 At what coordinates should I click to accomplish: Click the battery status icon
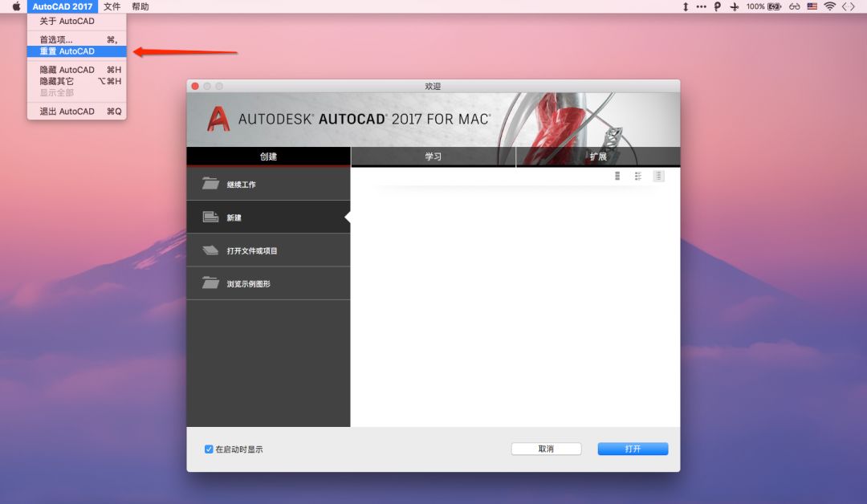(x=774, y=6)
